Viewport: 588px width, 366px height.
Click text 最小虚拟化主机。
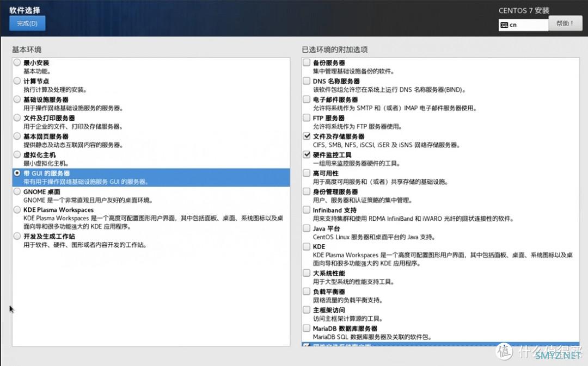click(46, 163)
